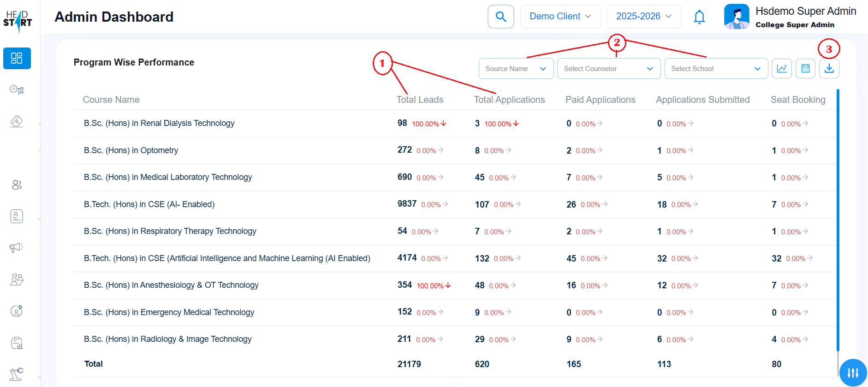Click the dashboard grid icon in sidebar
868x387 pixels.
point(17,58)
